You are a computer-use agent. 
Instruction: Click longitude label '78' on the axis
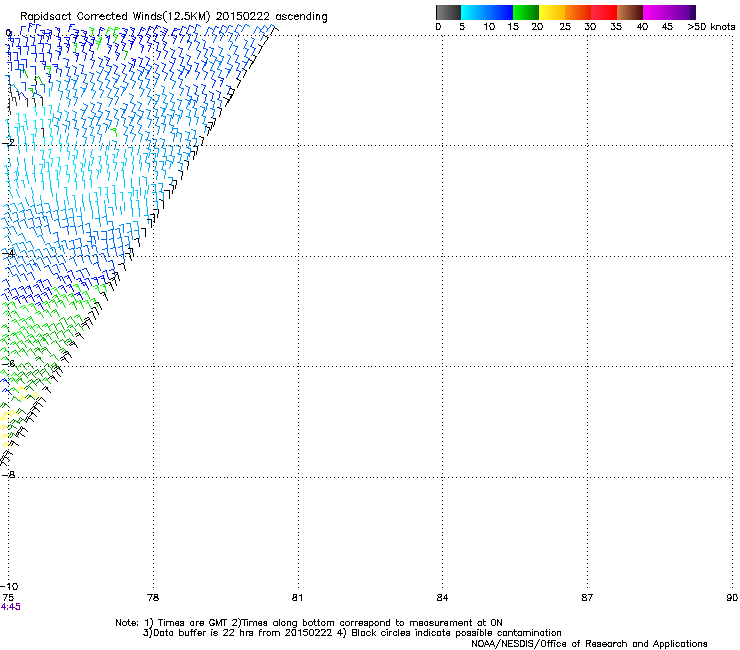coord(153,598)
